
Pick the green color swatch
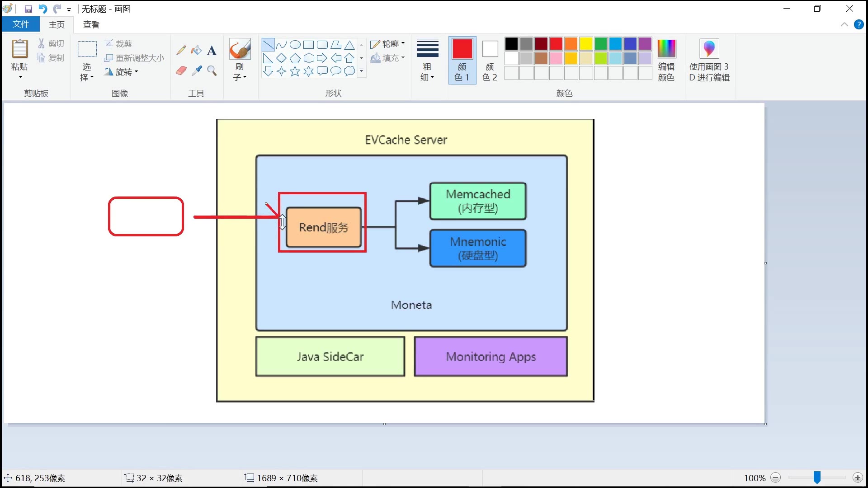[601, 43]
